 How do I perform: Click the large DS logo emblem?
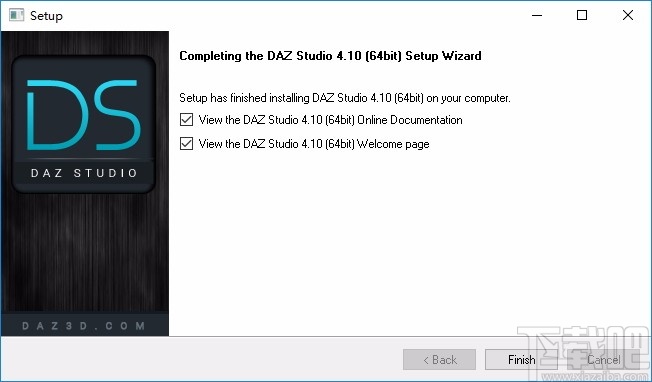(x=84, y=124)
